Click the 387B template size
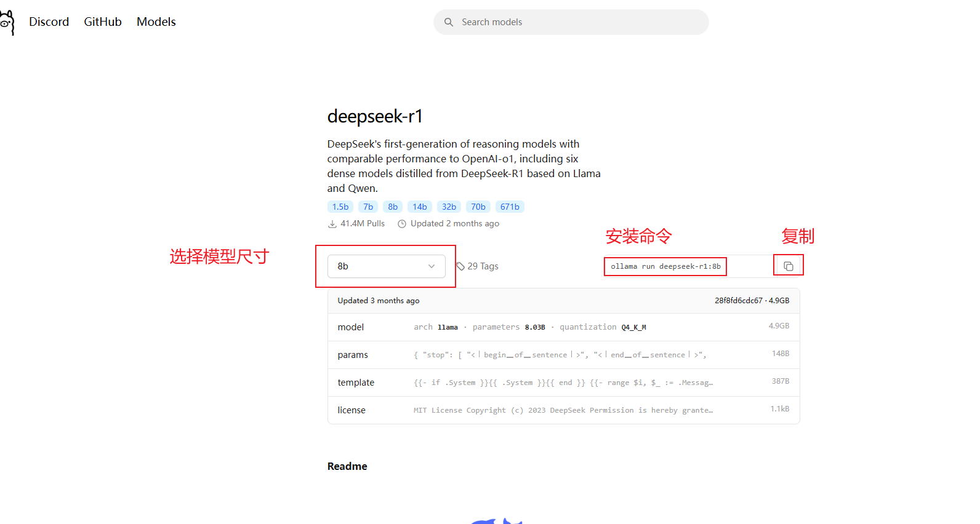The height and width of the screenshot is (524, 980). click(x=781, y=381)
